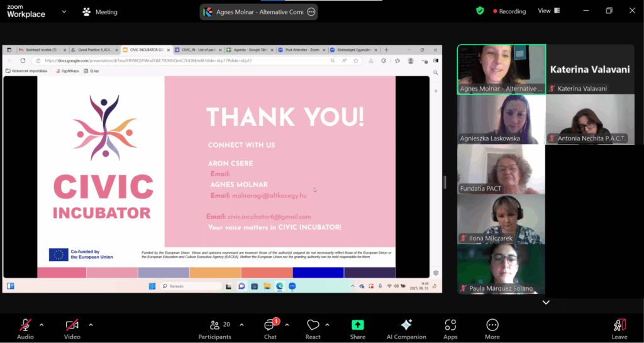The height and width of the screenshot is (343, 644).
Task: Open the View layout menu
Action: (548, 11)
